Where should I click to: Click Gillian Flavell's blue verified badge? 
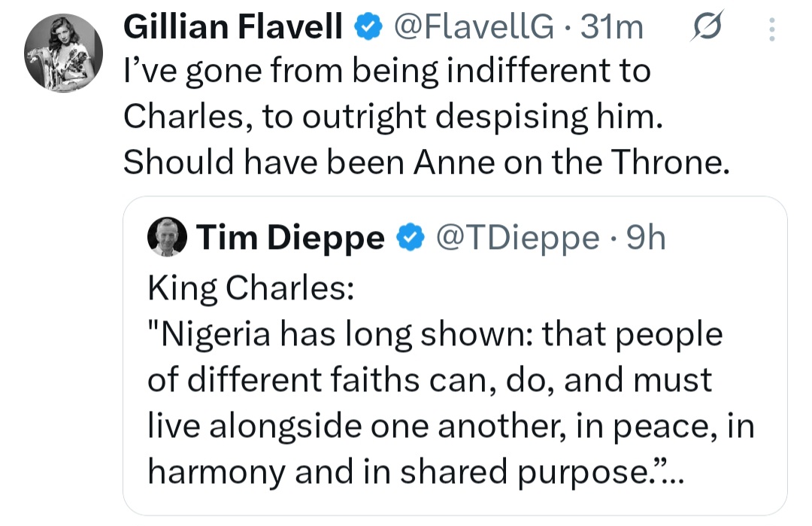367,28
